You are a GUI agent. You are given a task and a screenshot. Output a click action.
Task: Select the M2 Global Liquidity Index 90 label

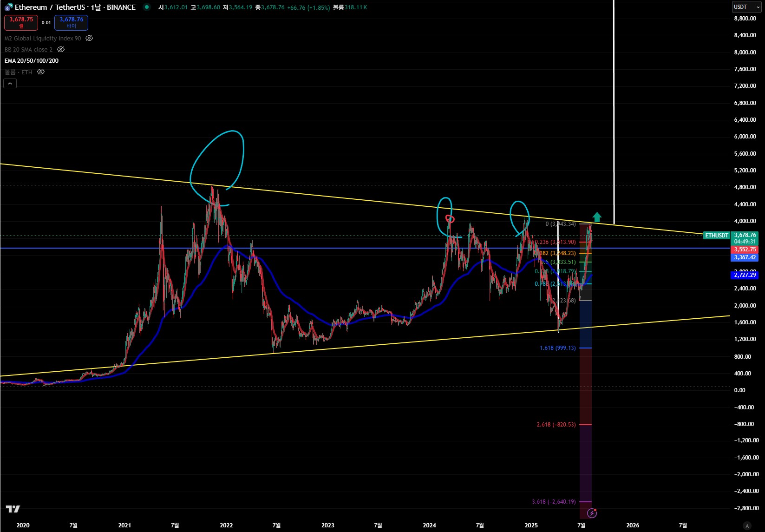[x=43, y=38]
